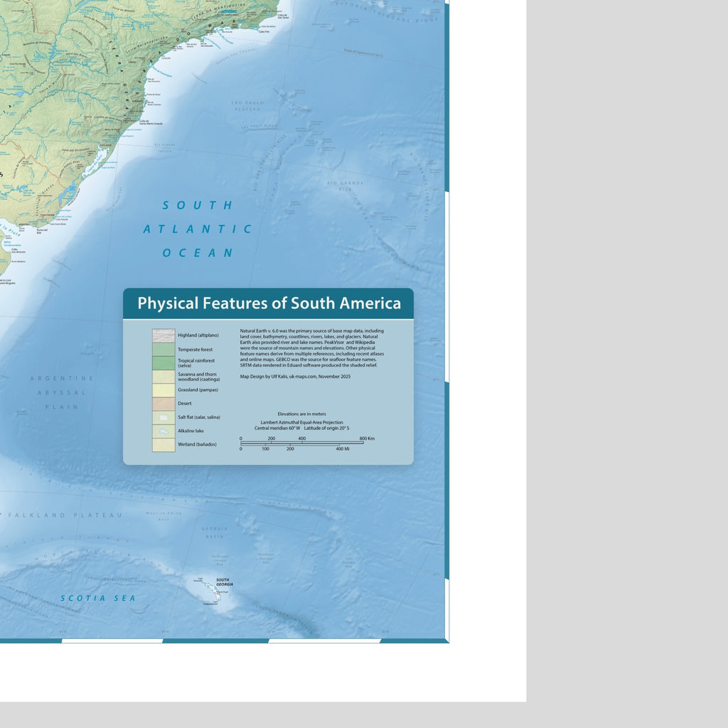Click the Highland (altiplano) legend swatch
728x728 pixels.
click(x=164, y=336)
